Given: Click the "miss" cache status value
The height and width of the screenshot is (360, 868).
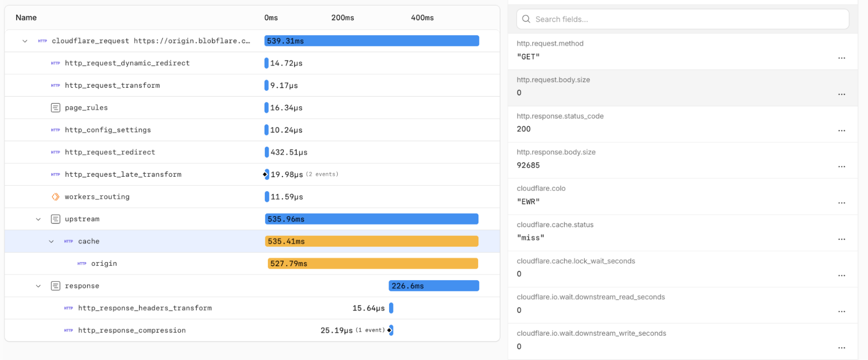Looking at the screenshot, I should 531,238.
